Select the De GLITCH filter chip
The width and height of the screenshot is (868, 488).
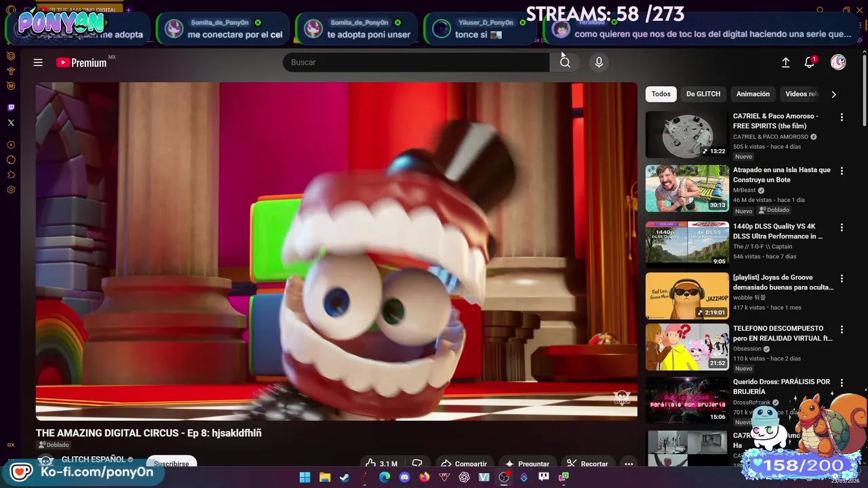click(x=703, y=94)
